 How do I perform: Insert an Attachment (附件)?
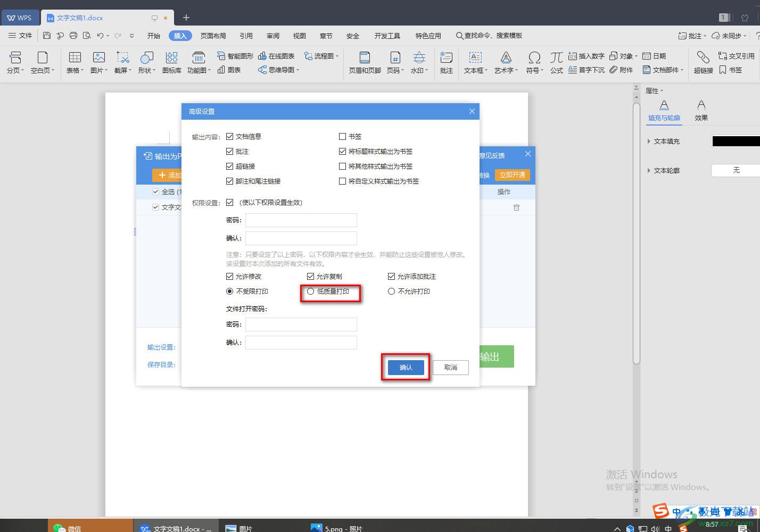point(621,70)
